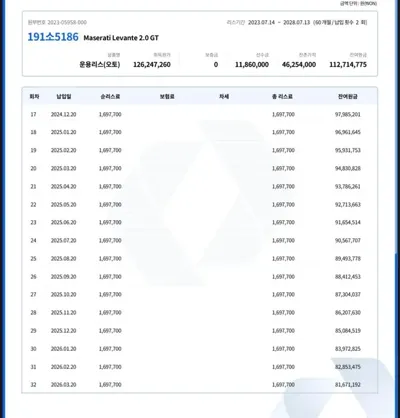Click the 46,254,000 residual value amount
The image size is (400, 418).
tap(299, 65)
